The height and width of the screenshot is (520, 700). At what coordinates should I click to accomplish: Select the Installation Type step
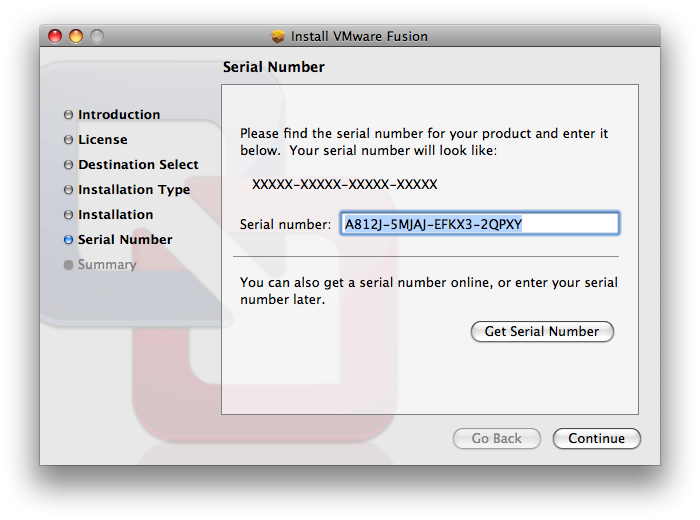(x=127, y=190)
